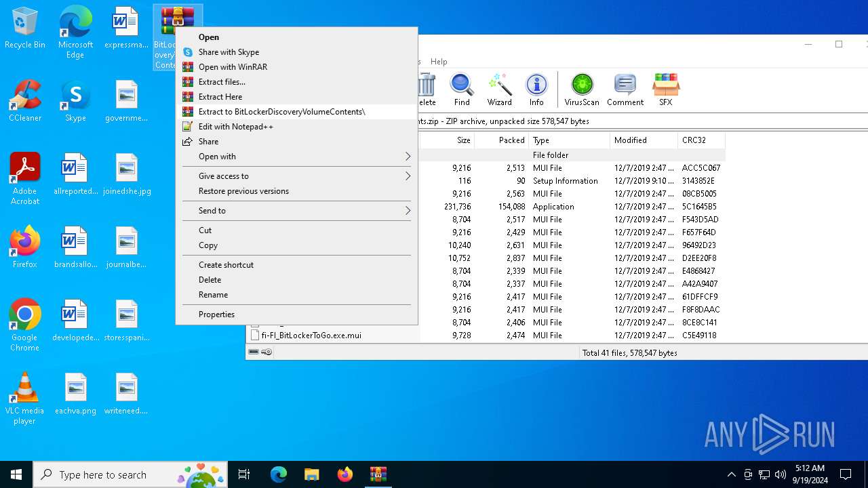Select the Adobe Acrobat desktop icon

[25, 179]
